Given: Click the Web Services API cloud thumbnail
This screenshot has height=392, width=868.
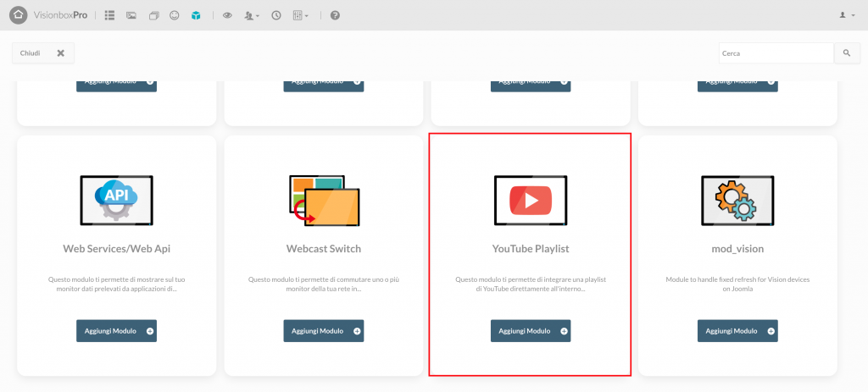Looking at the screenshot, I should pyautogui.click(x=116, y=200).
